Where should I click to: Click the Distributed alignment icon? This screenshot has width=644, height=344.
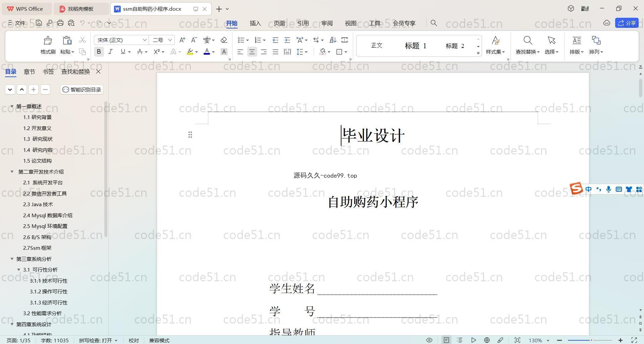tap(287, 52)
